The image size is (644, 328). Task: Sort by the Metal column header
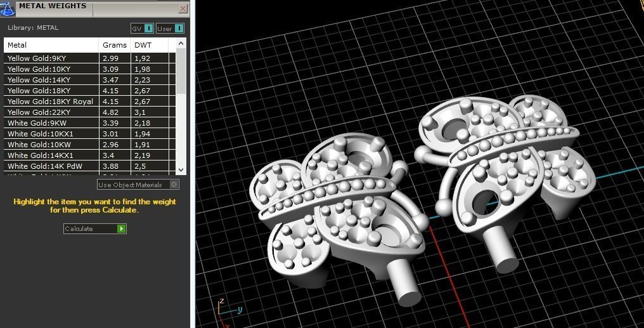(x=51, y=45)
